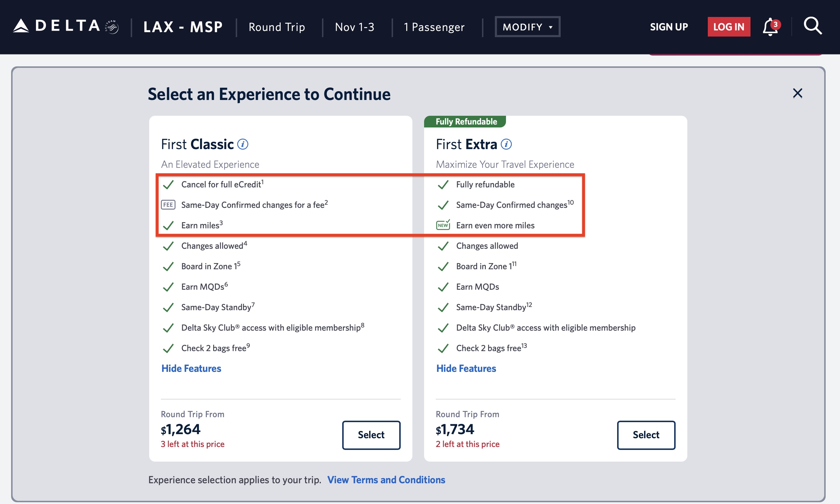Collapse First Classic via Hide Features

coord(191,368)
